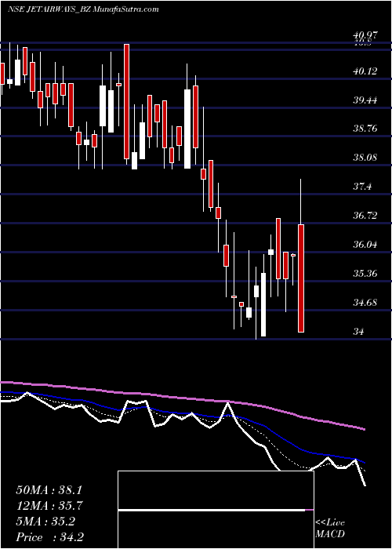Screen dimensions: 392x549
Task: Select the 40.12 price label
Action: pyautogui.click(x=366, y=71)
